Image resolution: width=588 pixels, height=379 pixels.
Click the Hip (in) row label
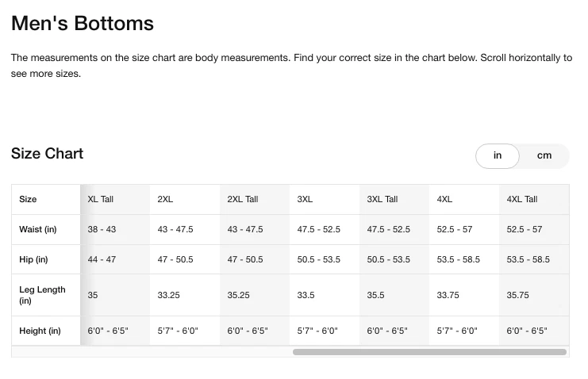(33, 259)
